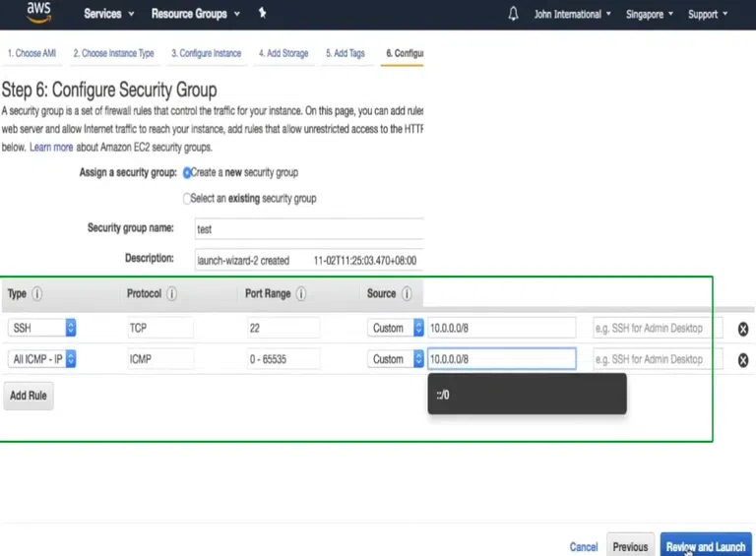756x556 pixels.
Task: Click the info icon next to Type
Action: (37, 294)
